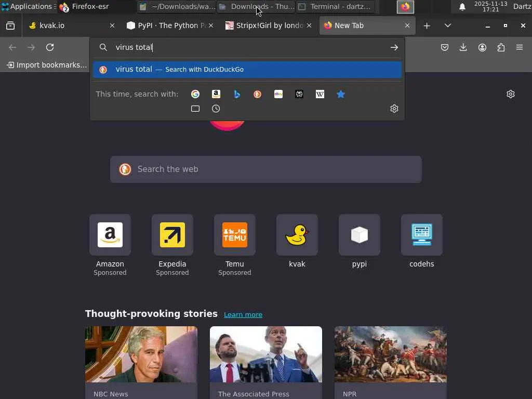This screenshot has height=399, width=532.
Task: Reload the current page
Action: 50,47
